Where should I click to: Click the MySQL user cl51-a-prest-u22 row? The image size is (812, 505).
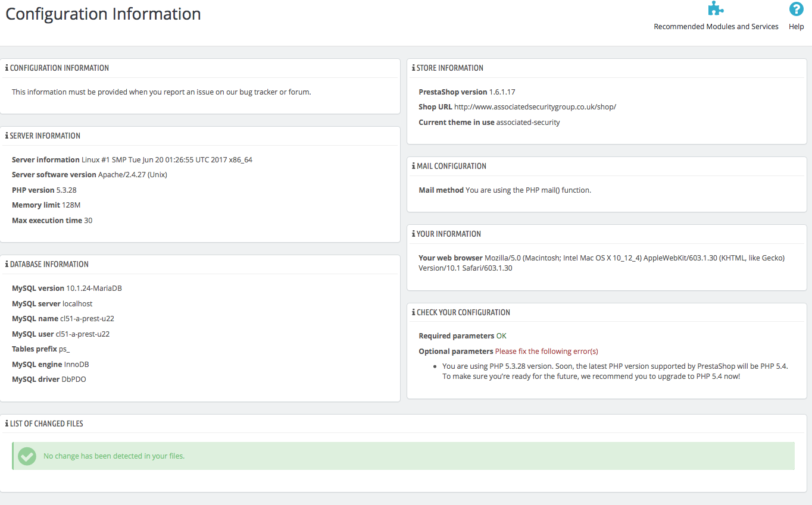(x=61, y=334)
